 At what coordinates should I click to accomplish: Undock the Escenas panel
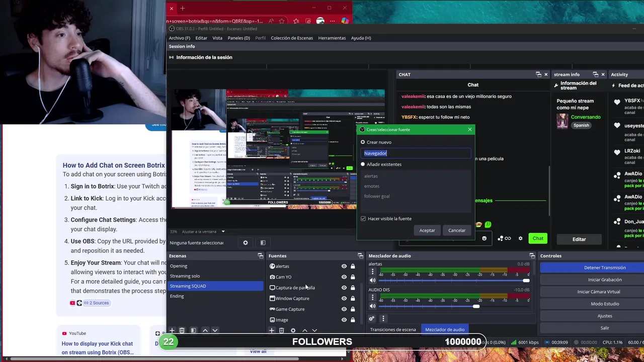click(x=260, y=256)
